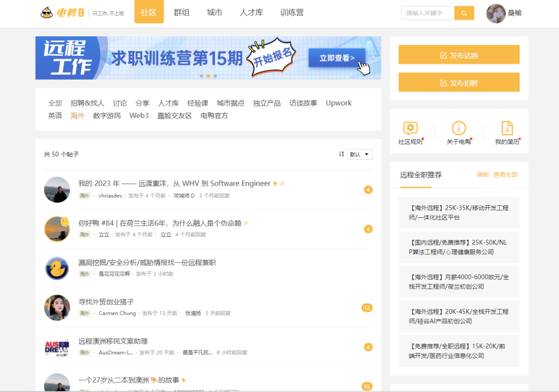
Task: Select the 讨论 category filter
Action: [x=120, y=103]
